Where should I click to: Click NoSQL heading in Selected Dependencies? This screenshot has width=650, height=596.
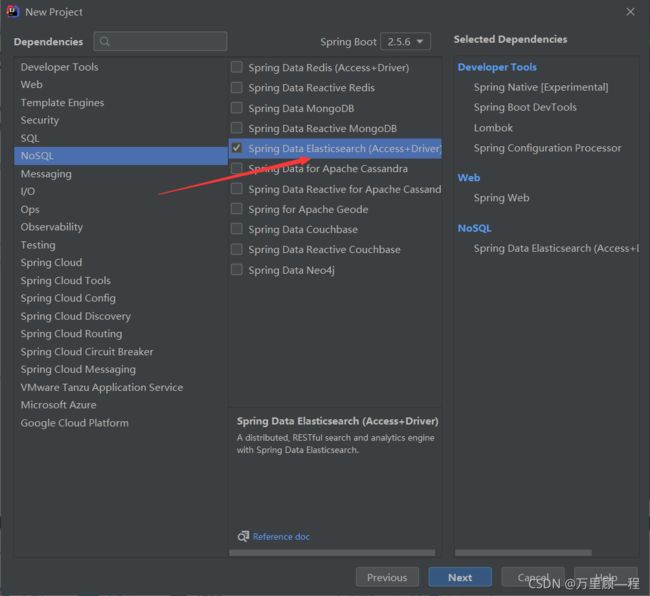pos(475,228)
